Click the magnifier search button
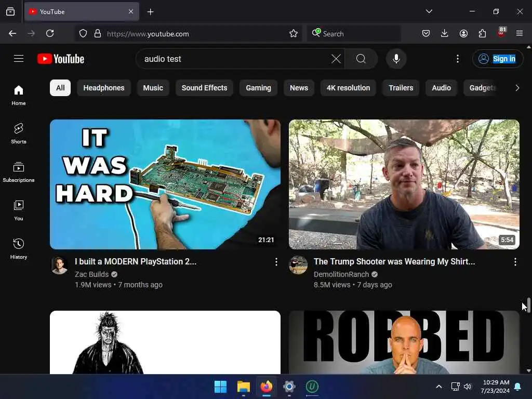 pos(361,59)
